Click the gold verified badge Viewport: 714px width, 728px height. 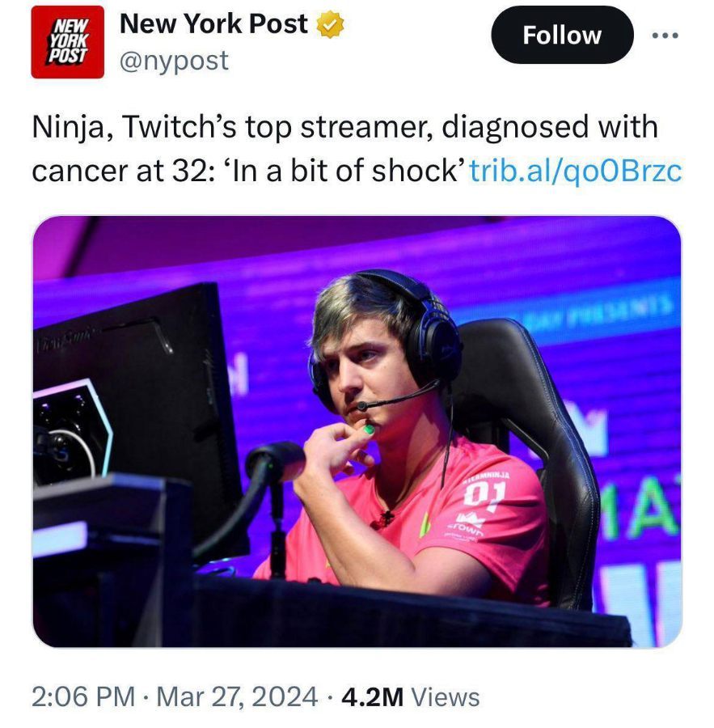coord(330,24)
